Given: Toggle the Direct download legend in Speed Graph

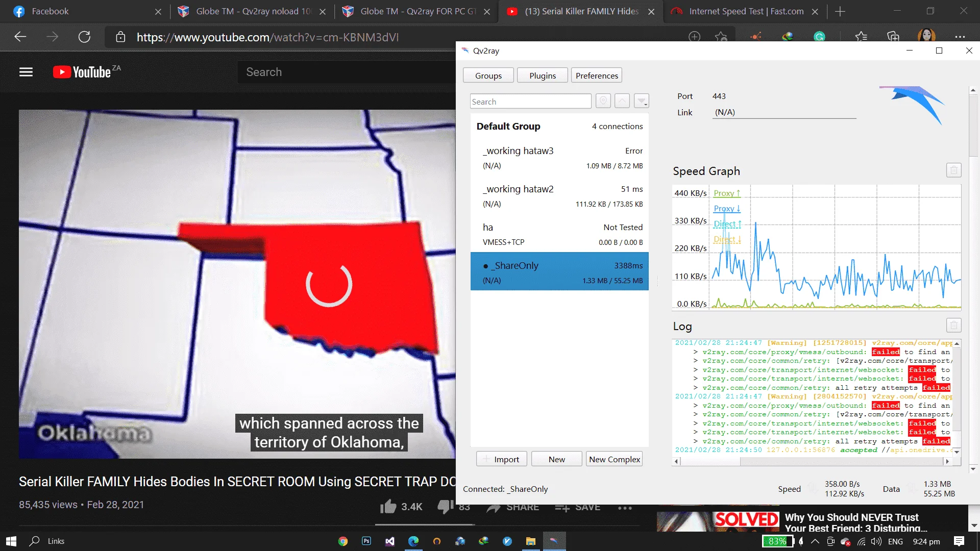Looking at the screenshot, I should (727, 239).
